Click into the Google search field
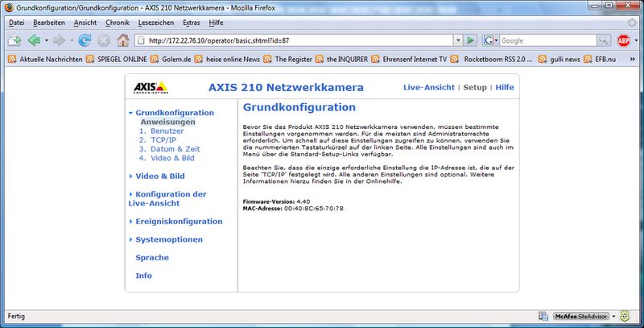Image resolution: width=644 pixels, height=328 pixels. (548, 40)
